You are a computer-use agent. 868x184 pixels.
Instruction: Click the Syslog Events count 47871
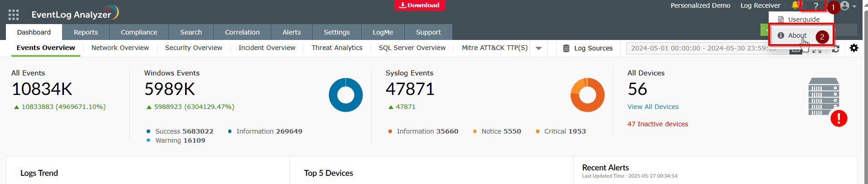click(410, 89)
